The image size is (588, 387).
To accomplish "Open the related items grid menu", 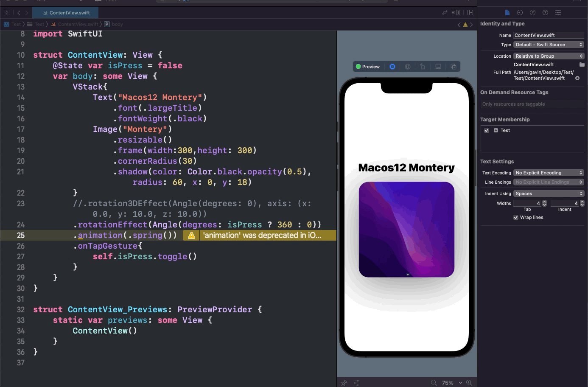I will pos(6,13).
